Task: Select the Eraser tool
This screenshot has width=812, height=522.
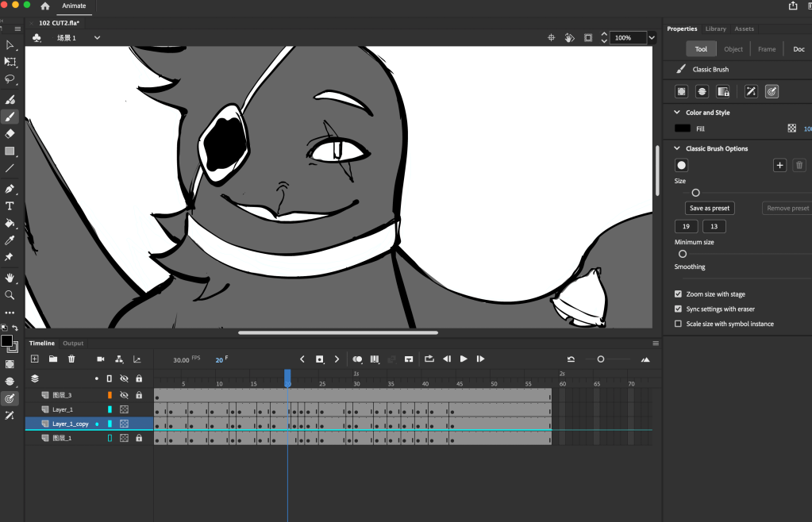Action: pos(10,133)
